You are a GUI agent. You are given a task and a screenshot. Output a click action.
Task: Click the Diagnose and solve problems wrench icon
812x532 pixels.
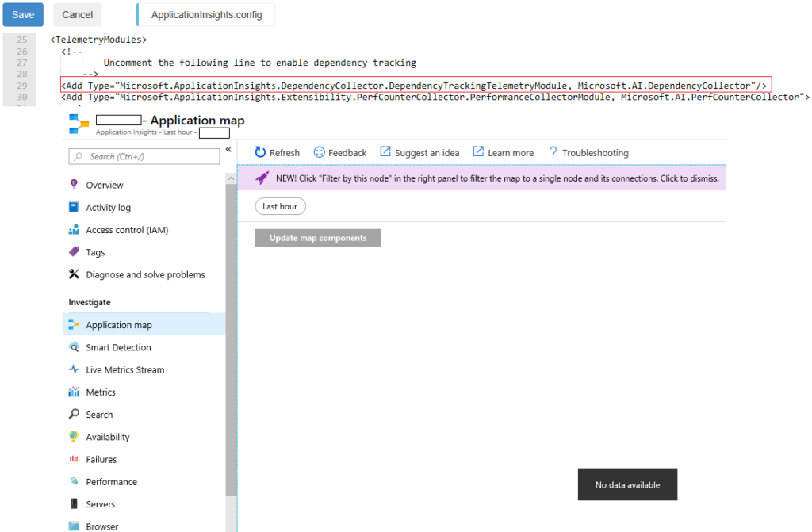(74, 274)
